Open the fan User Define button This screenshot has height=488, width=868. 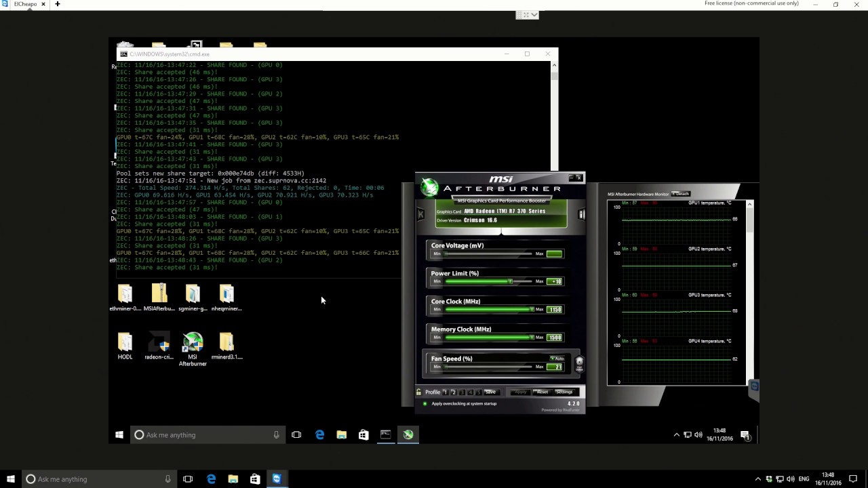(x=579, y=363)
